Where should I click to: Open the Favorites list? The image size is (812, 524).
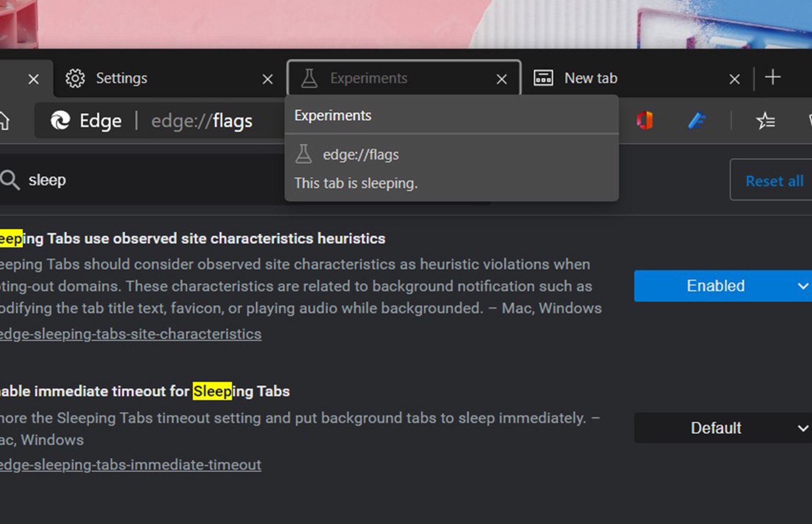(x=765, y=121)
